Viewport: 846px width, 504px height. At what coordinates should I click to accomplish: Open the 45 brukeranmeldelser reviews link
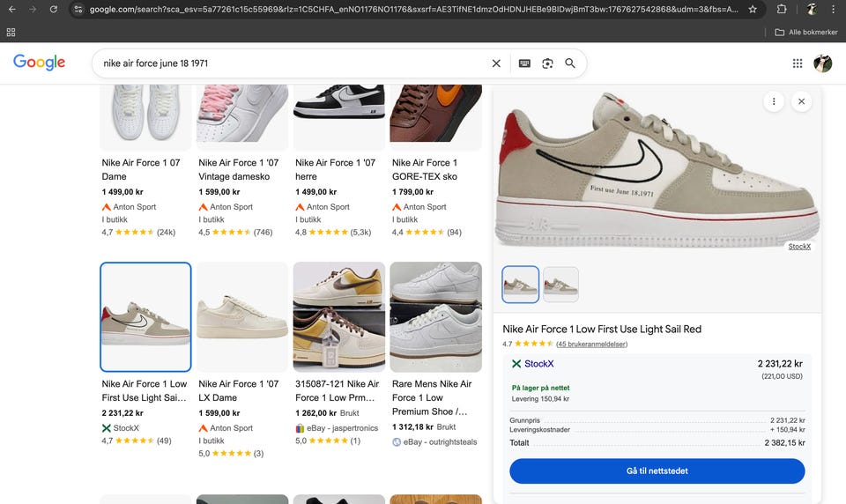(591, 344)
